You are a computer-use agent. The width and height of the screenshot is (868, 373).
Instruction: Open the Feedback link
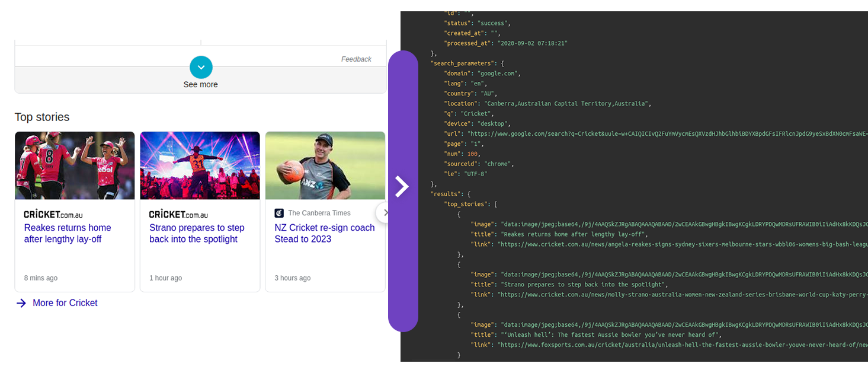click(x=355, y=59)
